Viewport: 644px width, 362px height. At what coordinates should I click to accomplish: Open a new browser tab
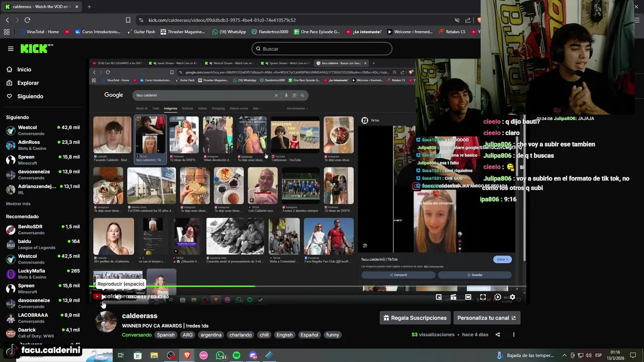89,7
